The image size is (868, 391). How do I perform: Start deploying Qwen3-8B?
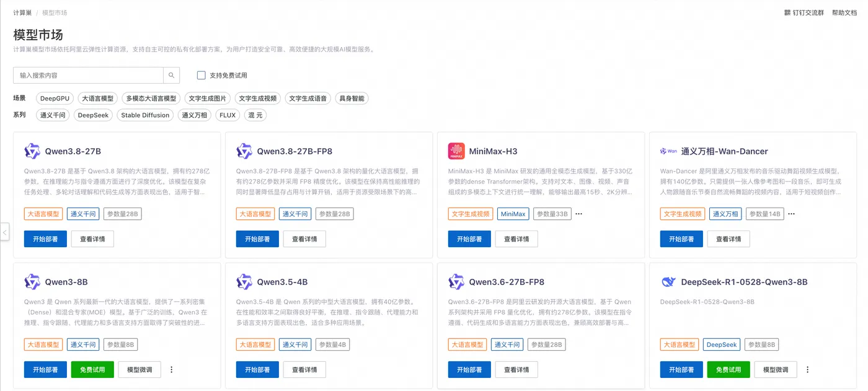(x=45, y=370)
